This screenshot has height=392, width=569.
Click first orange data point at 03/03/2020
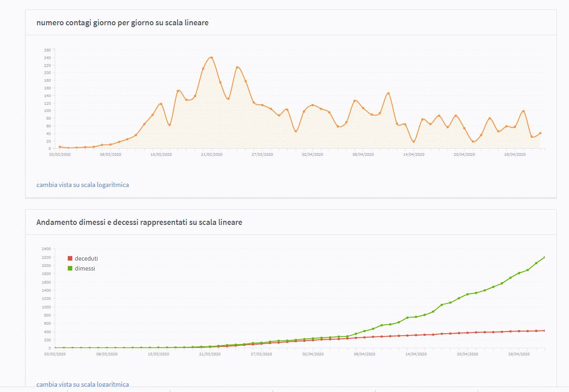point(60,147)
